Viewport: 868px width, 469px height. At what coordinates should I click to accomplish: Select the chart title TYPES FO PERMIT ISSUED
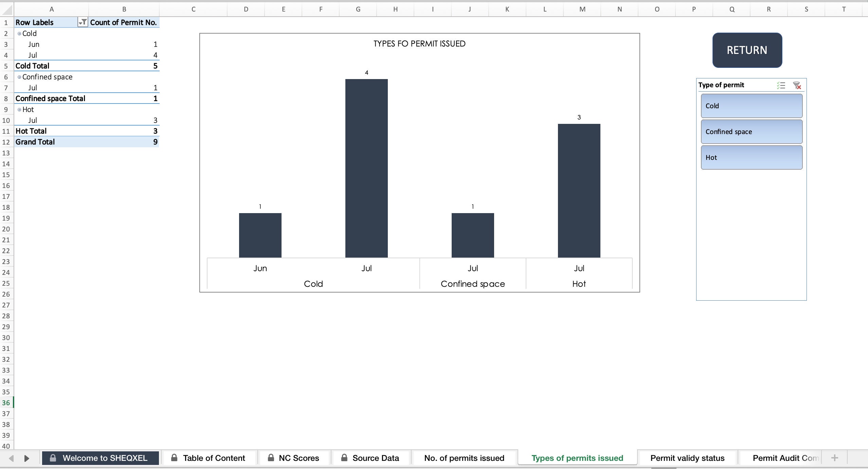point(419,43)
